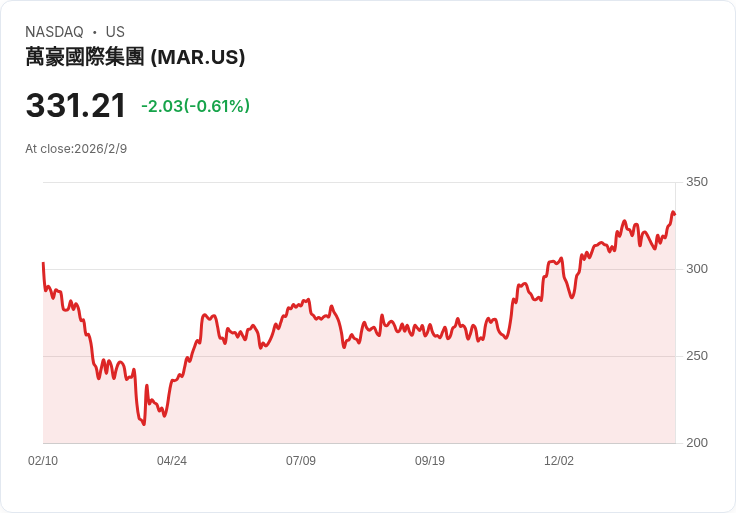
Task: Open the 萬豪國際集團 (MAR.US) stock title
Action: pos(135,57)
